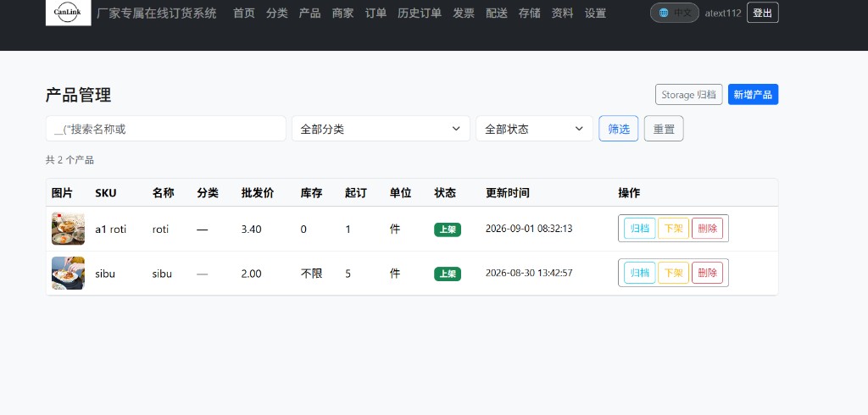Open the 分类 nav item
Viewport: 868px width, 415px height.
click(277, 14)
